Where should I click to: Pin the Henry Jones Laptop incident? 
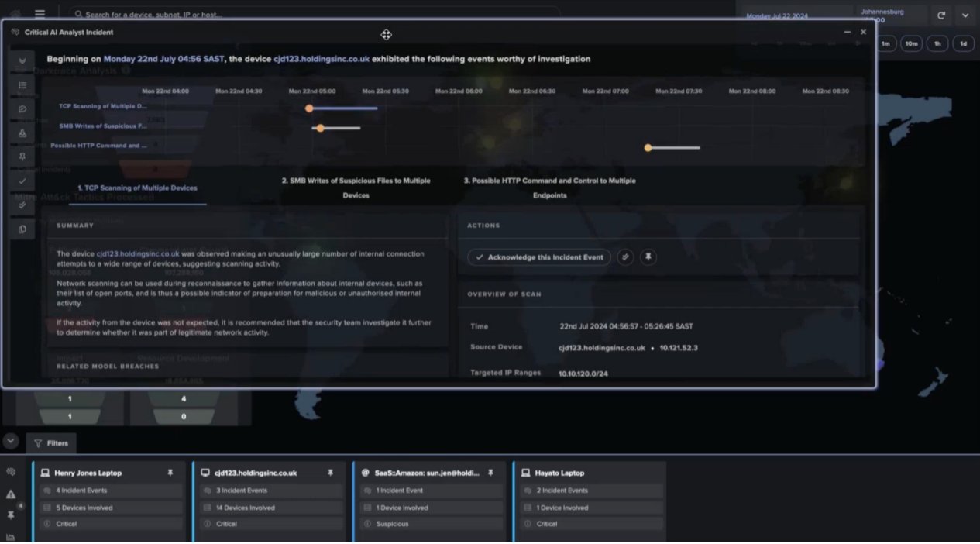pyautogui.click(x=170, y=473)
